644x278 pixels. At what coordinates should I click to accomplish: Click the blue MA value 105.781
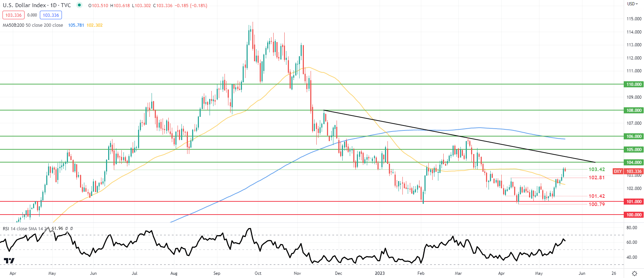coord(76,25)
